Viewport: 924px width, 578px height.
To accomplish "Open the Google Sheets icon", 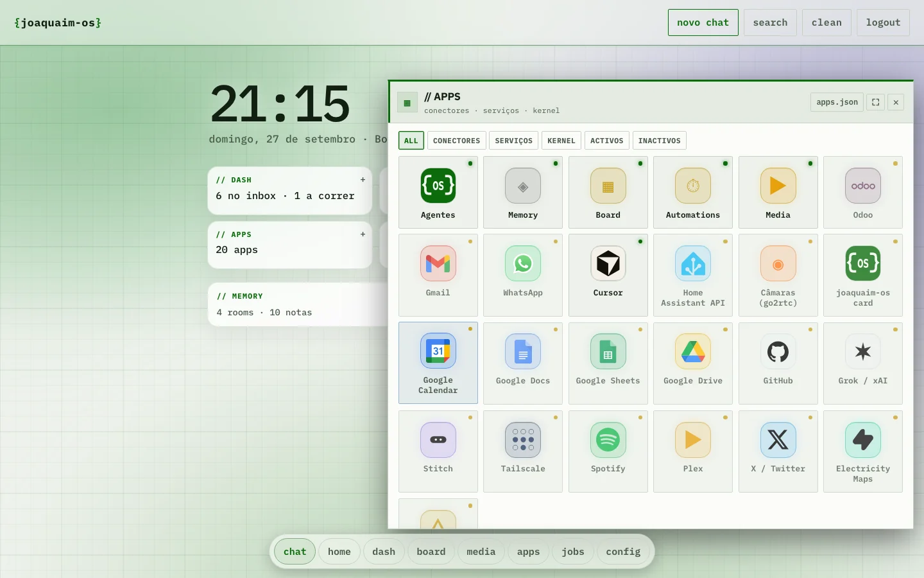I will pos(608,351).
